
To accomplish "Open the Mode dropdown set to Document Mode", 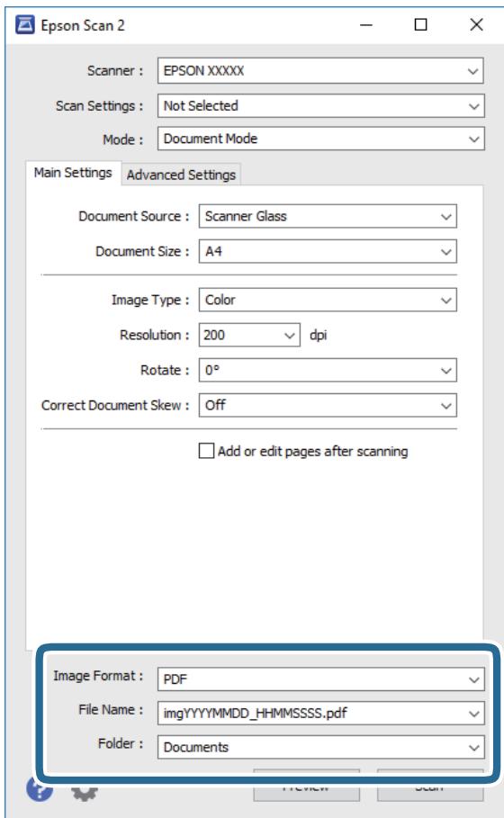I will coord(320,139).
